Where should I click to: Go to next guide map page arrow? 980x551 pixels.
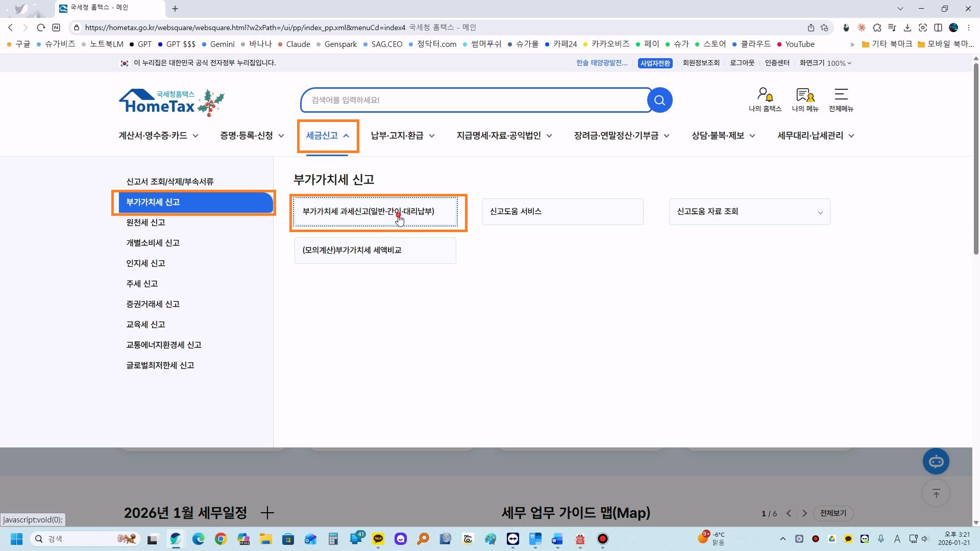click(x=804, y=513)
